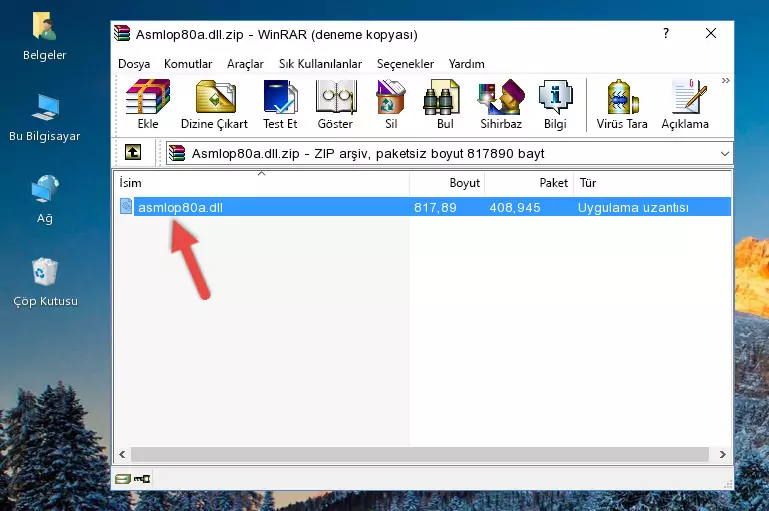Select the Belgeler desktop icon
This screenshot has height=511, width=769.
coord(44,36)
